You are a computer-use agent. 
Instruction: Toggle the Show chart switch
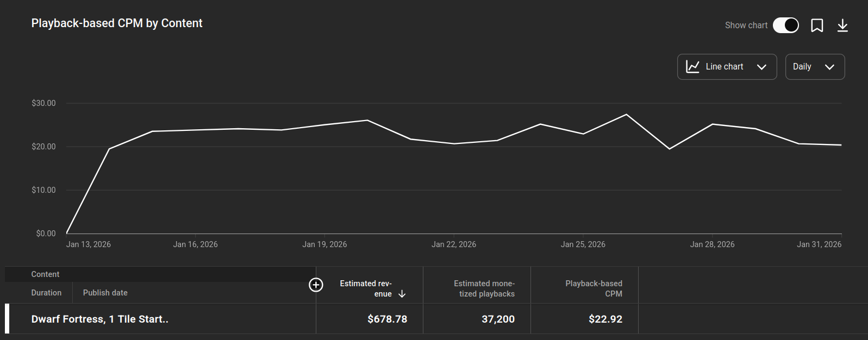(x=785, y=26)
